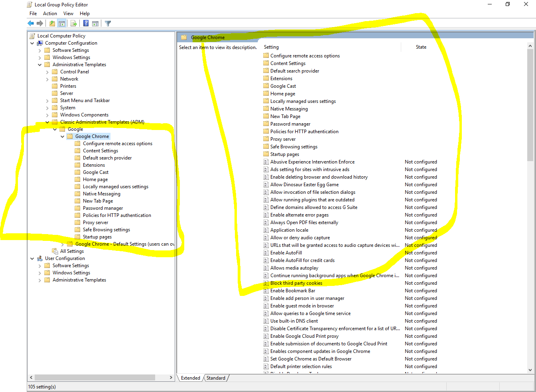536x392 pixels.
Task: Collapse the Google node in the tree
Action: point(55,129)
